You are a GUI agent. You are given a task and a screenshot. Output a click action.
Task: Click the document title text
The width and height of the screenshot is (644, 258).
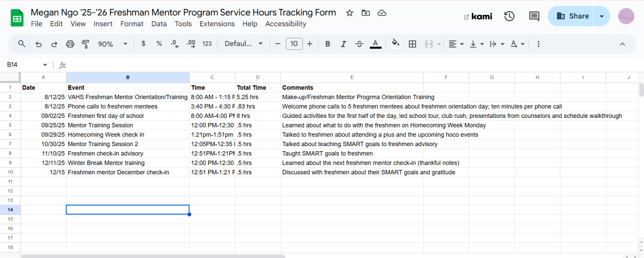pos(183,12)
